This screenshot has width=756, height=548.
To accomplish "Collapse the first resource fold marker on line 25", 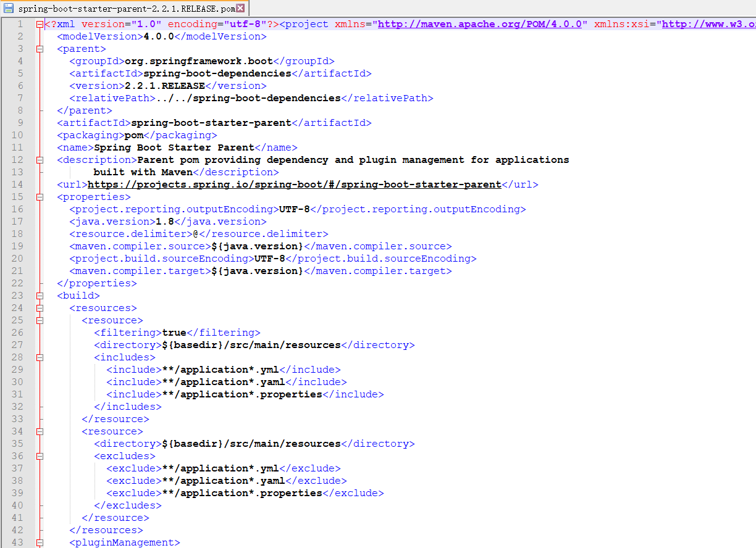I will point(40,320).
